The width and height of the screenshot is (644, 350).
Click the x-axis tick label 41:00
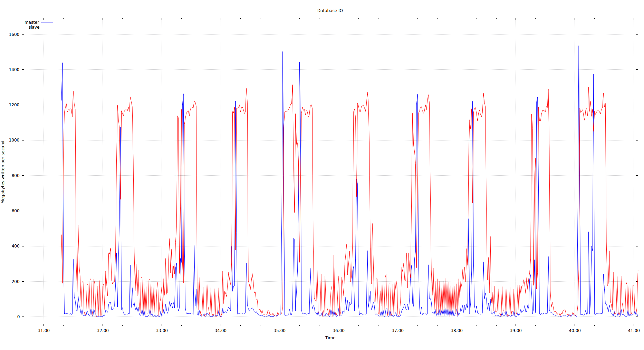(x=634, y=331)
